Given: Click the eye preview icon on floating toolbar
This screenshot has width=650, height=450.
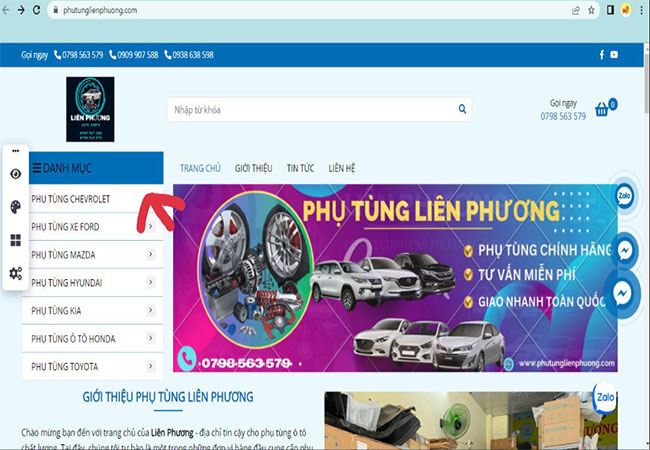Looking at the screenshot, I should tap(16, 174).
